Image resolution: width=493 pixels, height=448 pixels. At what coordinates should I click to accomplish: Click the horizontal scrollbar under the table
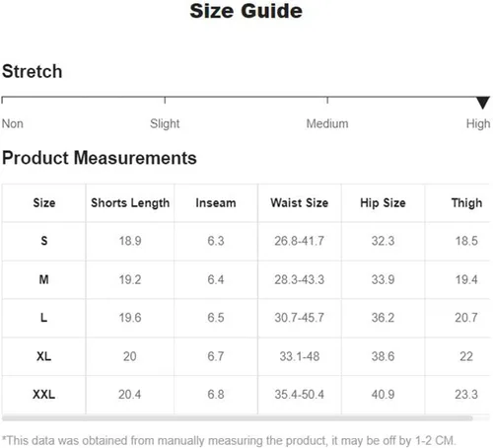coord(238,418)
